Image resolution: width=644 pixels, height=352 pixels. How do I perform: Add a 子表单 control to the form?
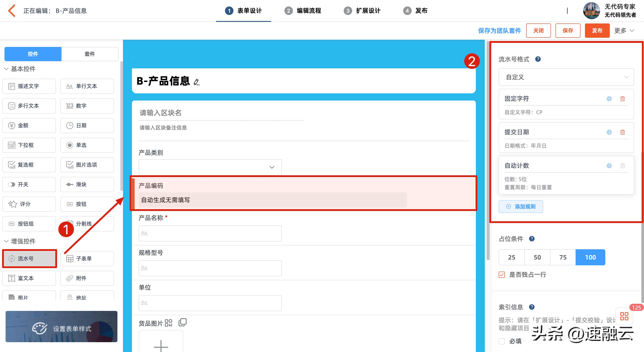pyautogui.click(x=87, y=258)
